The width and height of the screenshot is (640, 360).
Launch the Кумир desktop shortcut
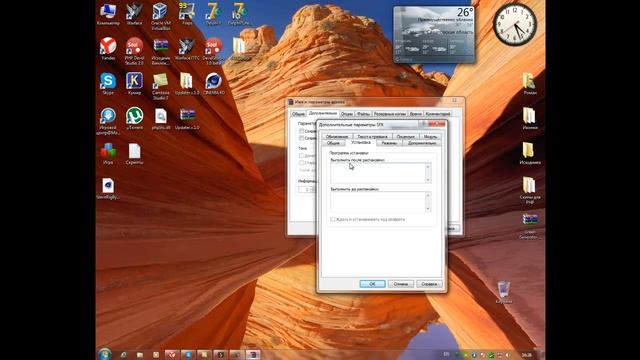(x=134, y=84)
